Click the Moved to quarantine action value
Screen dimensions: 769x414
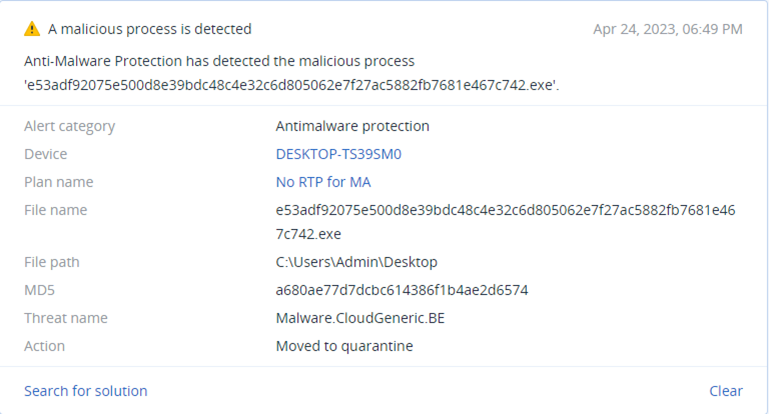tap(344, 346)
